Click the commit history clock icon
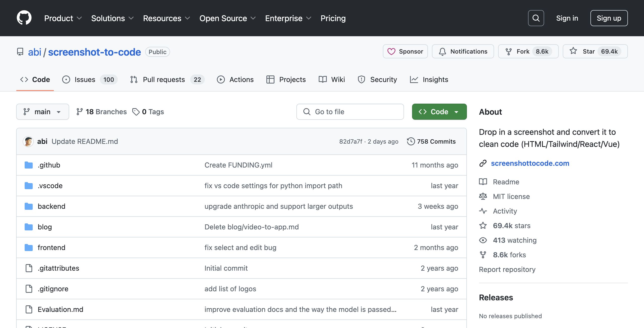Viewport: 644px width, 328px height. click(x=411, y=141)
